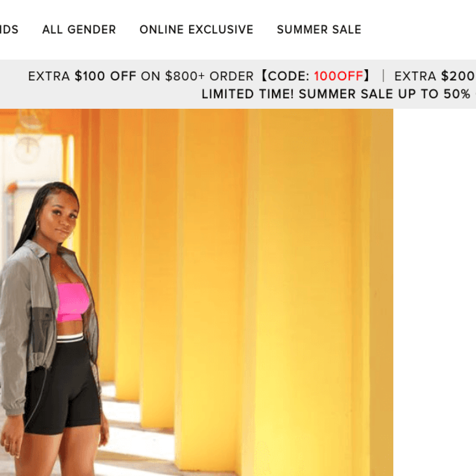Go to the SUMMER SALE section
The height and width of the screenshot is (476, 476).
pyautogui.click(x=319, y=29)
